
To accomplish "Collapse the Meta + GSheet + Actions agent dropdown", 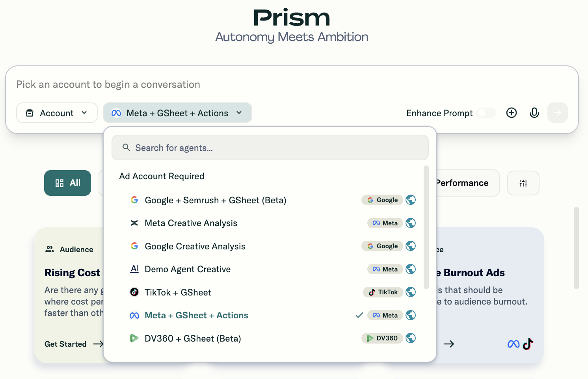I will click(177, 113).
